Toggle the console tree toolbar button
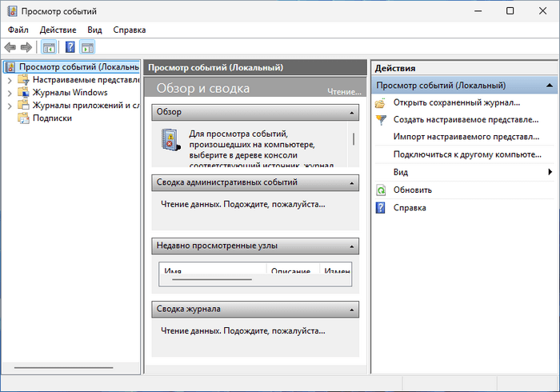The image size is (560, 392). click(49, 48)
